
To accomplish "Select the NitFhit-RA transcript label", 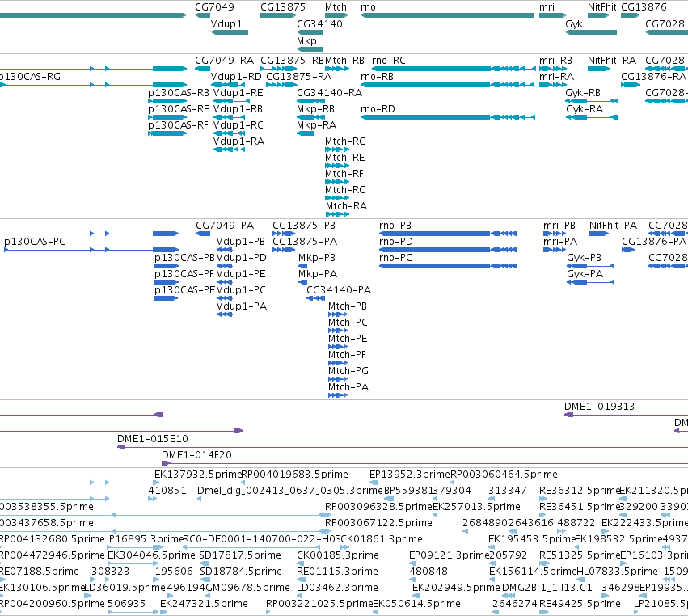I will [612, 60].
